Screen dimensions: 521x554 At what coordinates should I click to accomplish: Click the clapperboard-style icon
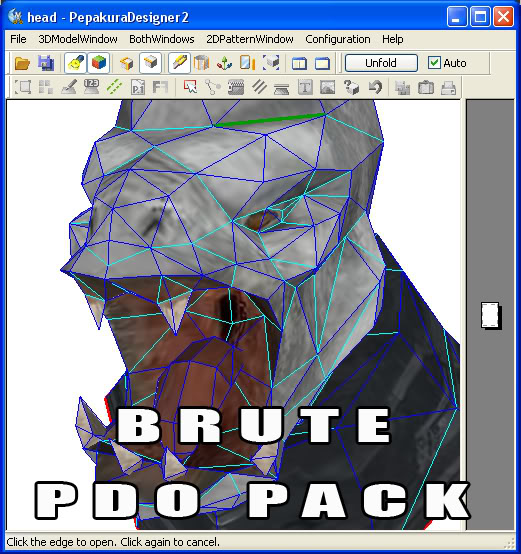[x=236, y=87]
